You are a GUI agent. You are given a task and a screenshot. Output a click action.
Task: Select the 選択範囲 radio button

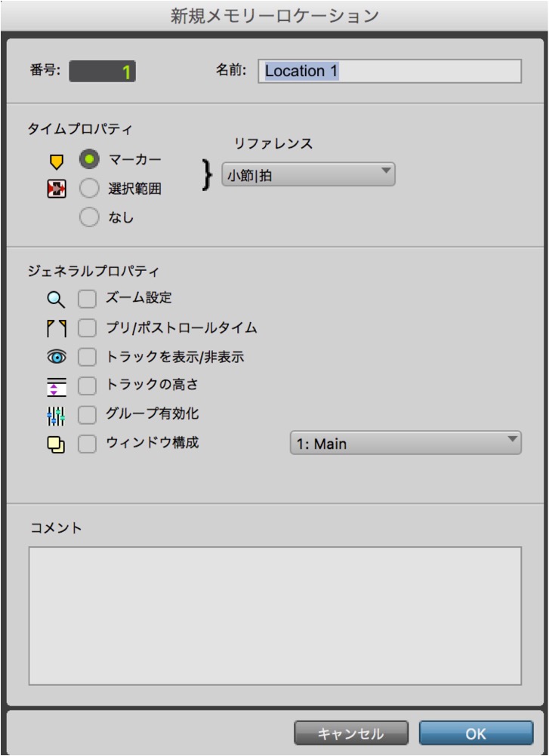point(89,188)
